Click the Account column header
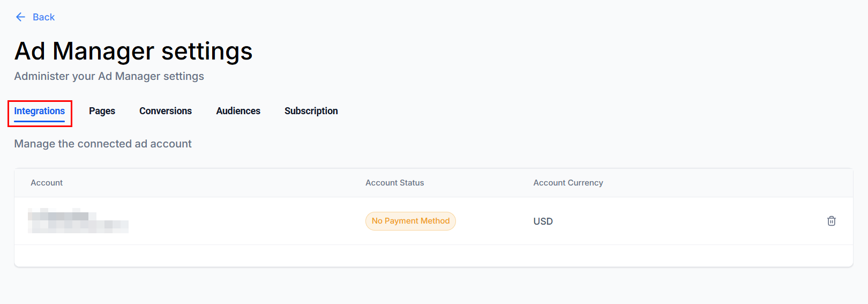Image resolution: width=868 pixels, height=304 pixels. [47, 183]
